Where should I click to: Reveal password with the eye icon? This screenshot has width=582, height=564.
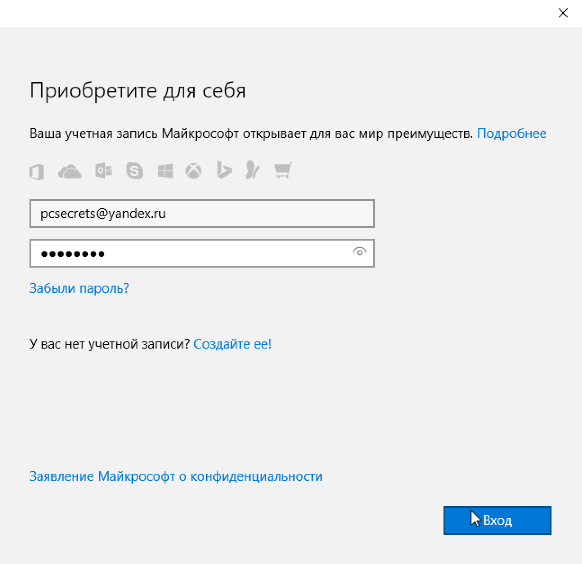tap(359, 252)
